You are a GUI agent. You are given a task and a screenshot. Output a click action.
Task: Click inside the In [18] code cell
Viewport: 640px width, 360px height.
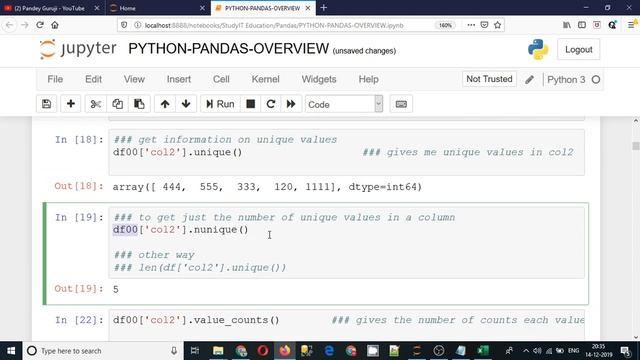[347, 152]
